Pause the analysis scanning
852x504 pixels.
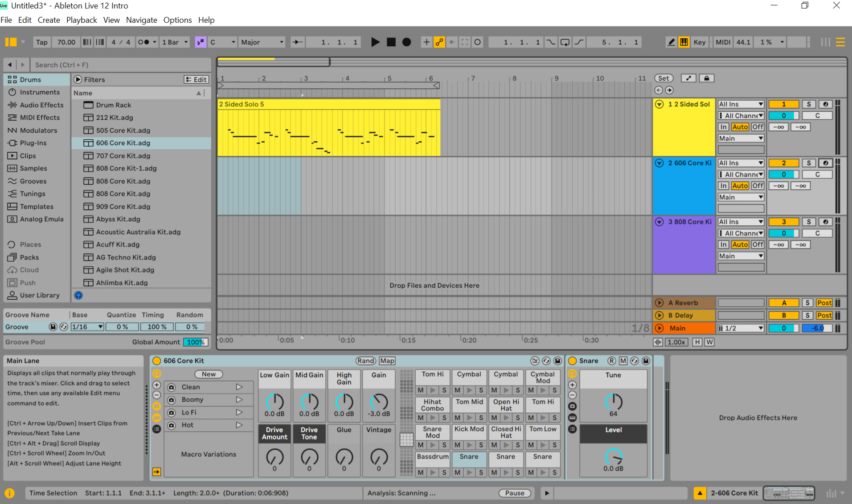point(514,493)
